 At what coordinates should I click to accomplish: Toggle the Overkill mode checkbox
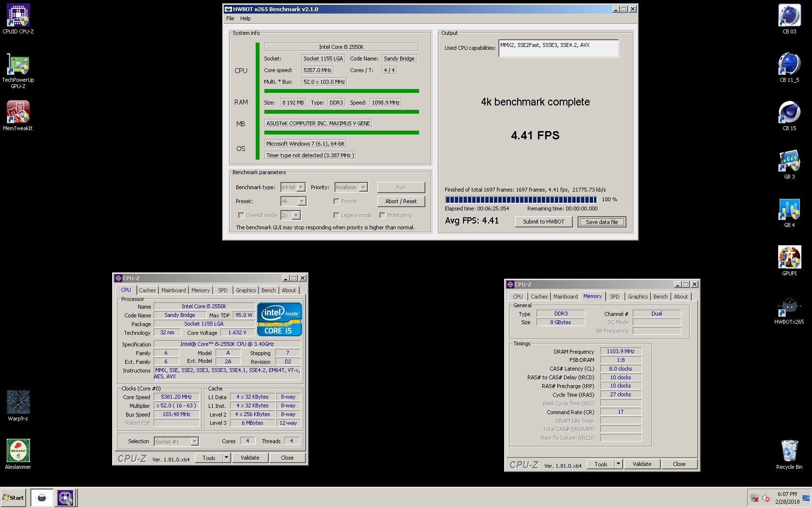tap(241, 215)
